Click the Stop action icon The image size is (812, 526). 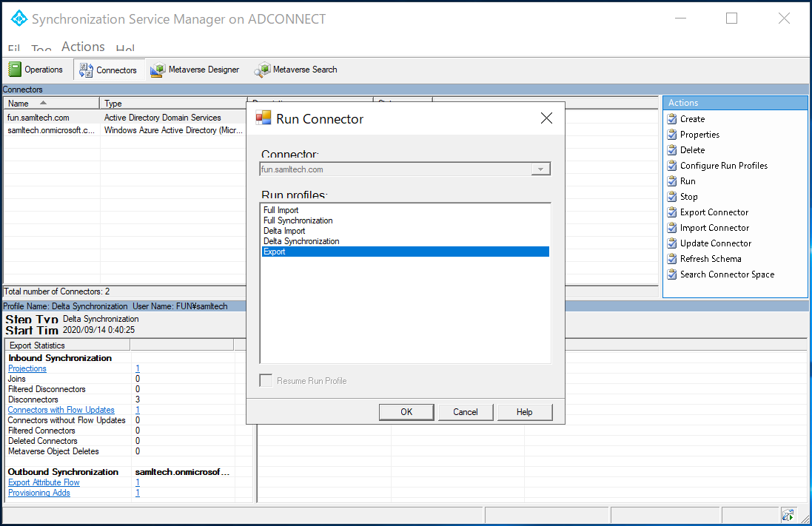pos(672,197)
